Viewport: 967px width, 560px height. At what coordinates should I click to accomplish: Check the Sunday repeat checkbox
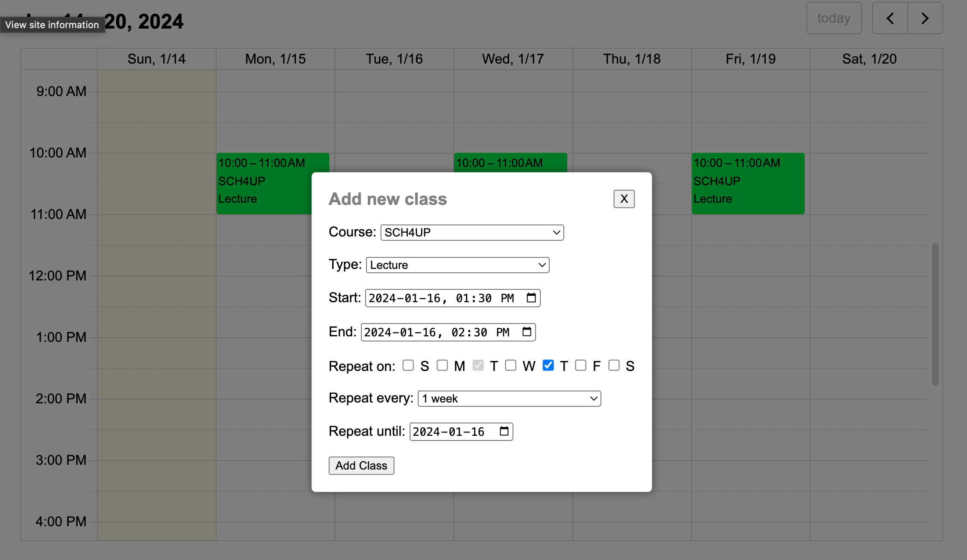click(408, 365)
